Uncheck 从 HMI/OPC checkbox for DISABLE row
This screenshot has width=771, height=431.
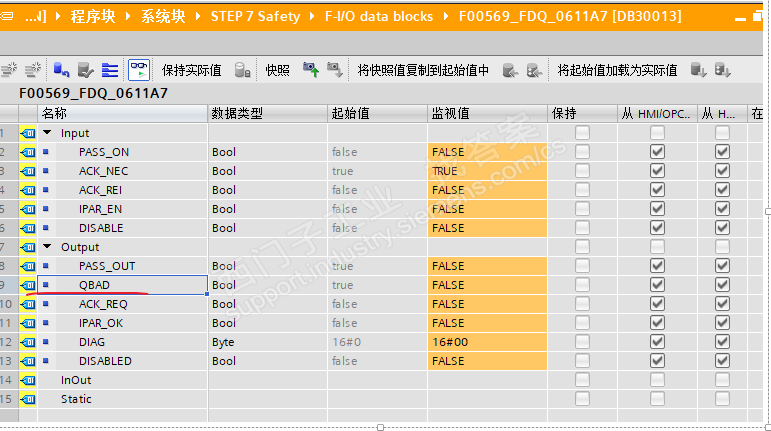pyautogui.click(x=657, y=228)
